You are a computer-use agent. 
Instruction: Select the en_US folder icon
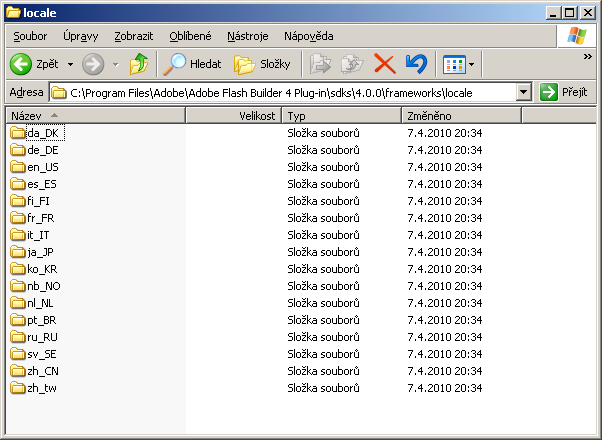pos(18,166)
